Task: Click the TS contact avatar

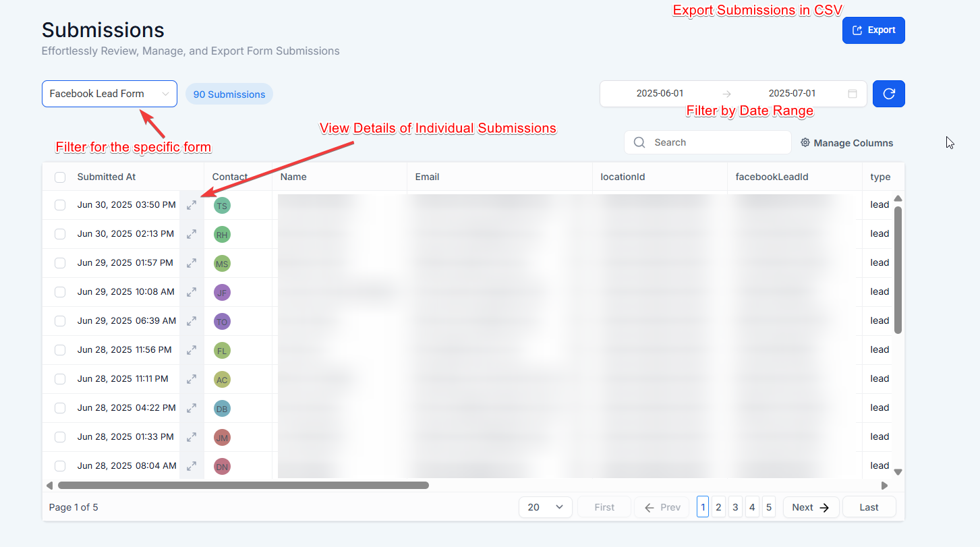Action: click(222, 206)
